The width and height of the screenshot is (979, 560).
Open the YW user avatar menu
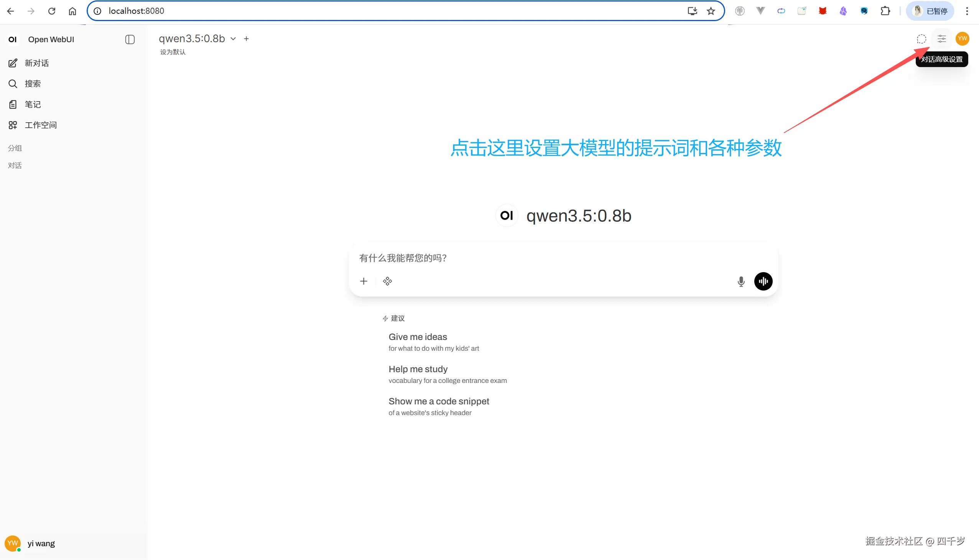(x=963, y=38)
